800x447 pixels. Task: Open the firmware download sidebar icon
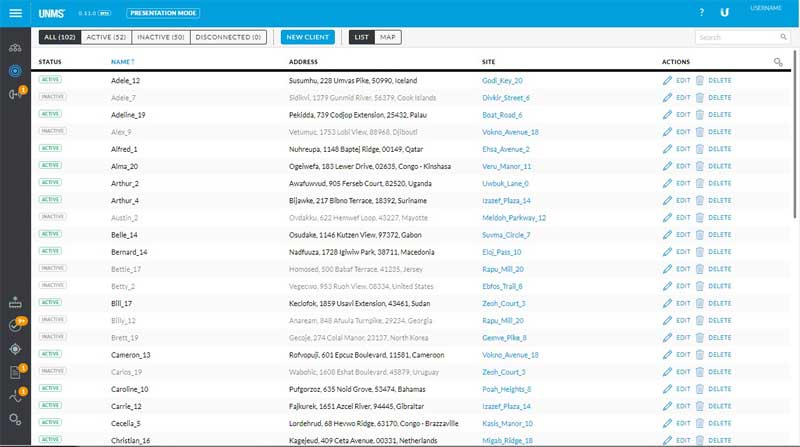15,302
